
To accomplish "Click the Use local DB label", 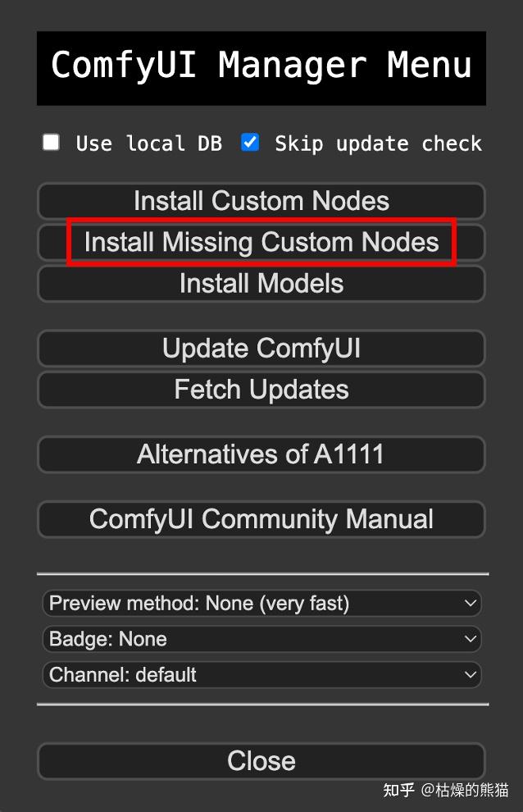I will [149, 144].
